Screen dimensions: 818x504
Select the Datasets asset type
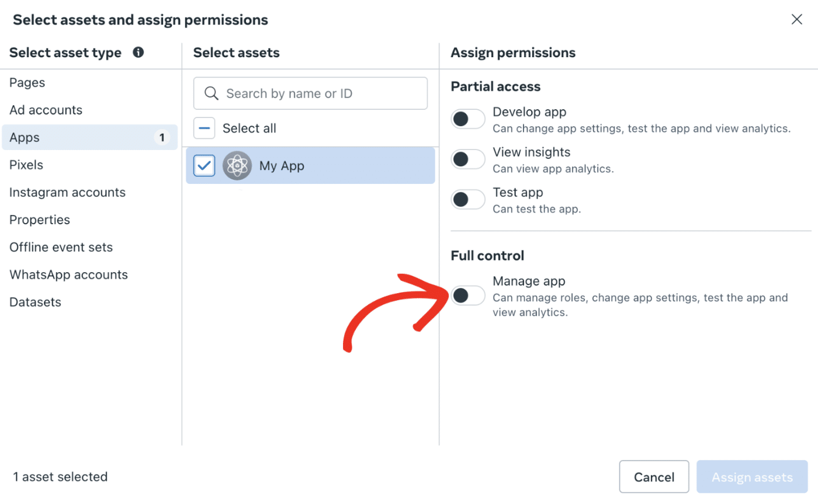(35, 302)
